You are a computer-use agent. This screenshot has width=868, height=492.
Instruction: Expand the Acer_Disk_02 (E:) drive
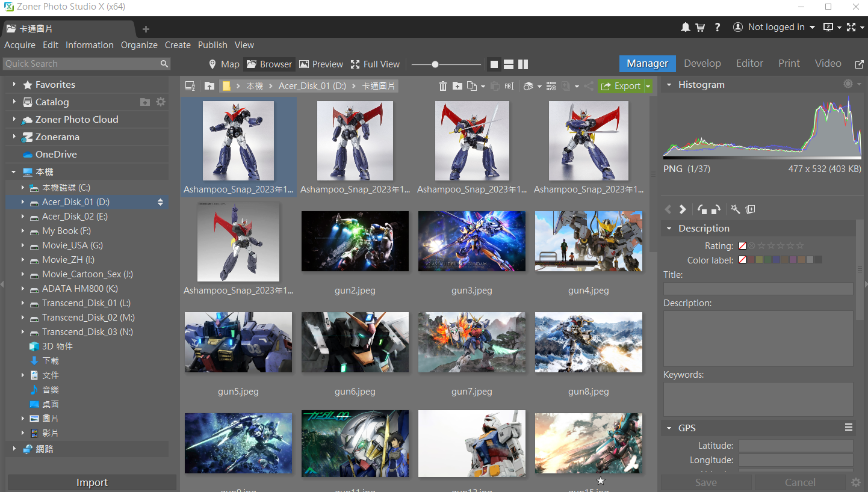[23, 217]
